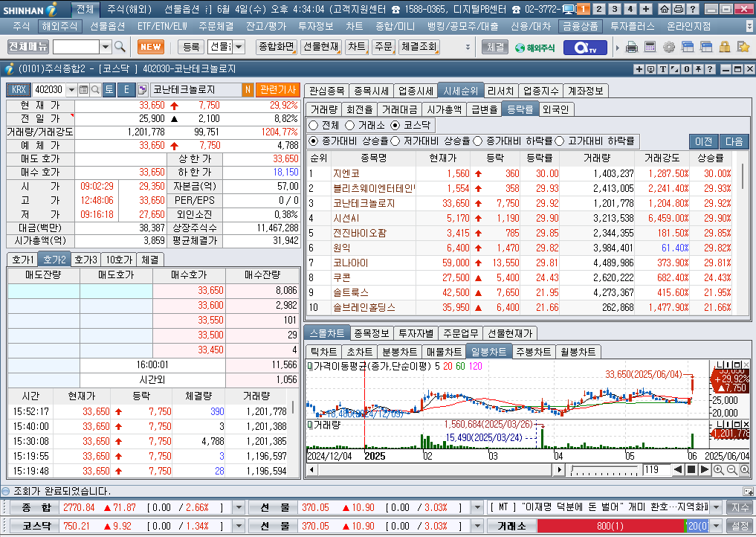Expand the 거래소 status bar dropdown
Viewport: 756px width, 537px height.
[x=717, y=526]
